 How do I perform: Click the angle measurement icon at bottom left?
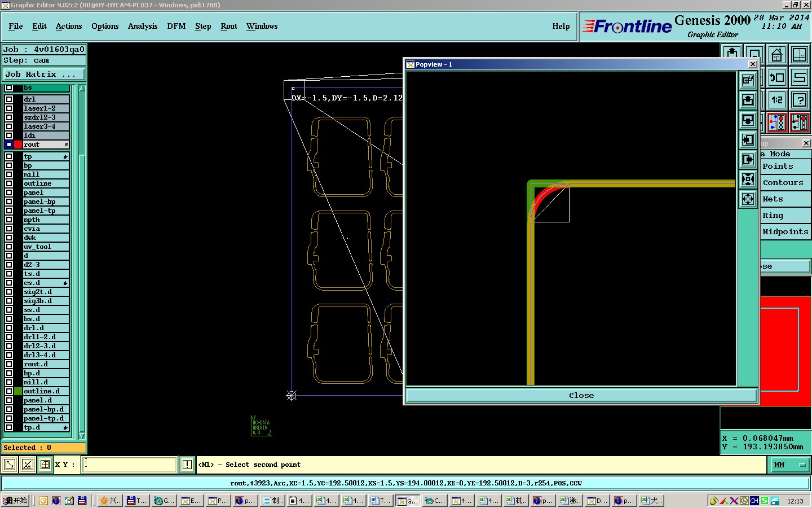point(27,465)
